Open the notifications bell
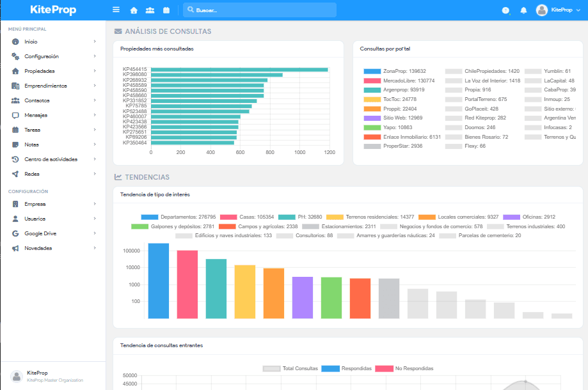The width and height of the screenshot is (588, 390). click(523, 10)
